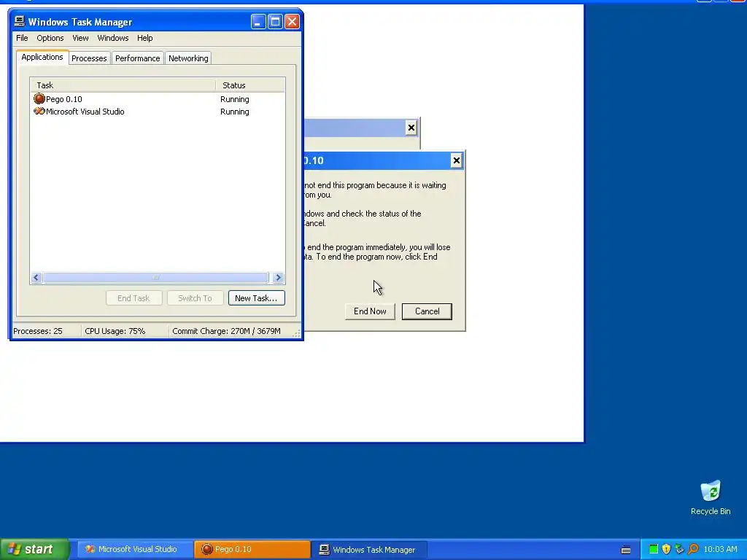Select Microsoft Visual Studio in task list
Screen dimensions: 747x560
(158, 112)
